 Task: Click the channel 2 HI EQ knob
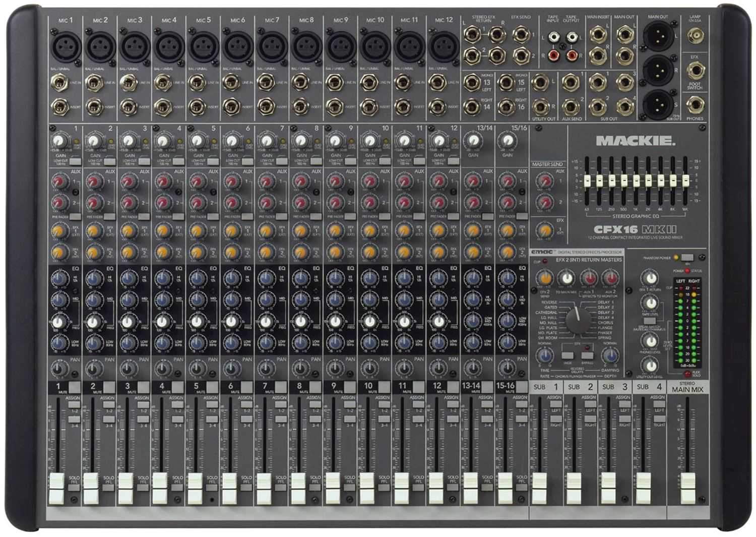pos(93,278)
